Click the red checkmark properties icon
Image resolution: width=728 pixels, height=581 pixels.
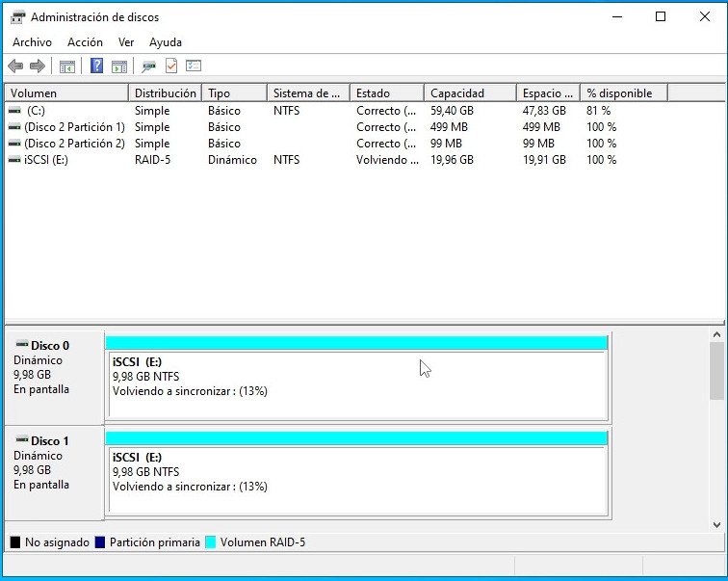(x=171, y=66)
